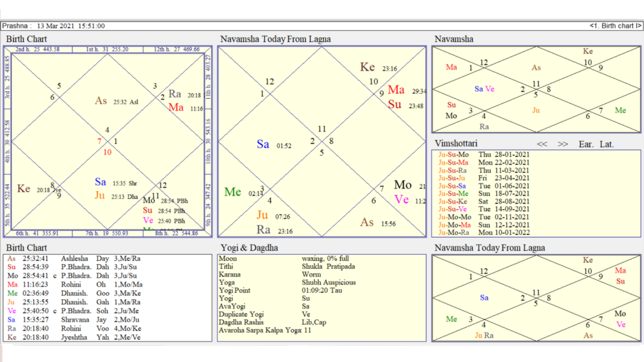Click 'Sa Ve' in top-right Navamsha chart
The image size is (644, 362).
click(x=484, y=89)
